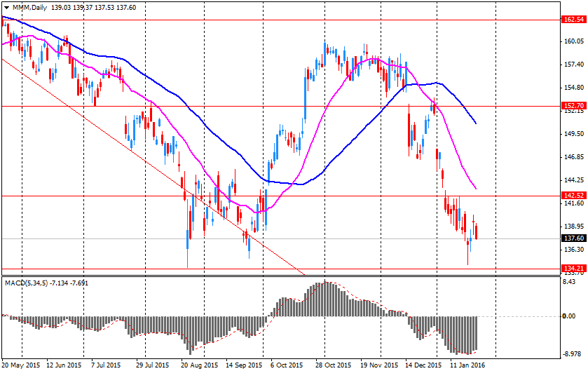Click the 6 Oct 2015 date label
The image size is (588, 371).
287,365
